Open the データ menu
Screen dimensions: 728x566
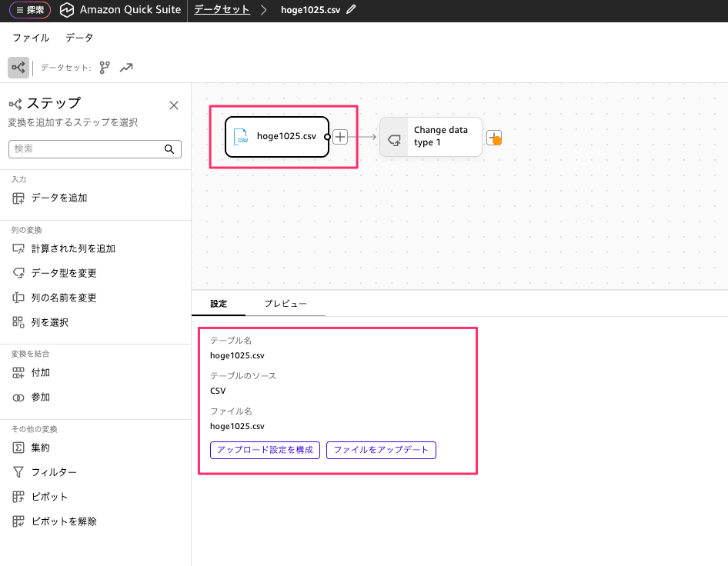point(79,38)
